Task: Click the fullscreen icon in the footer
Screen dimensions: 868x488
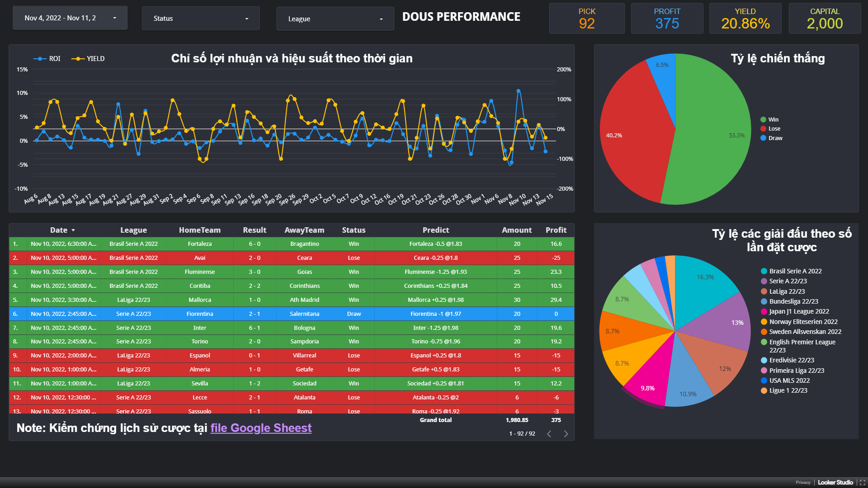Action: pyautogui.click(x=862, y=483)
